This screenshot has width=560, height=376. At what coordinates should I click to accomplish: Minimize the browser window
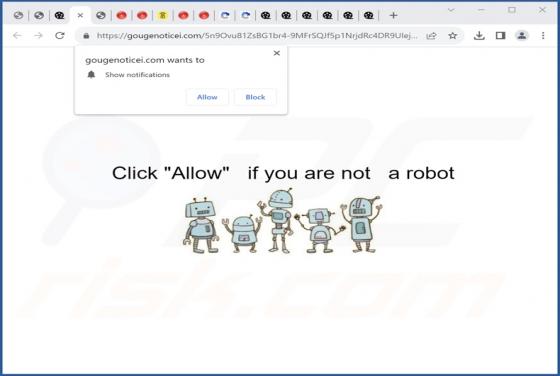(x=481, y=10)
